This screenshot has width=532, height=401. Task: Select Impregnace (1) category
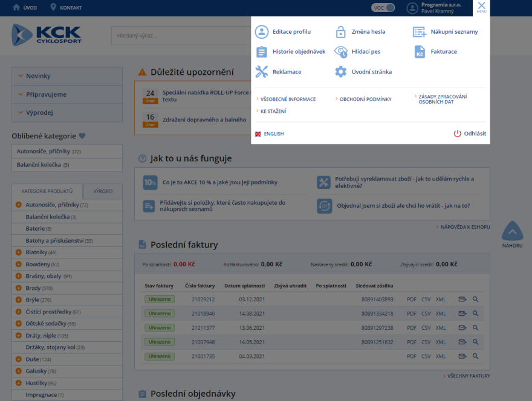click(x=45, y=394)
